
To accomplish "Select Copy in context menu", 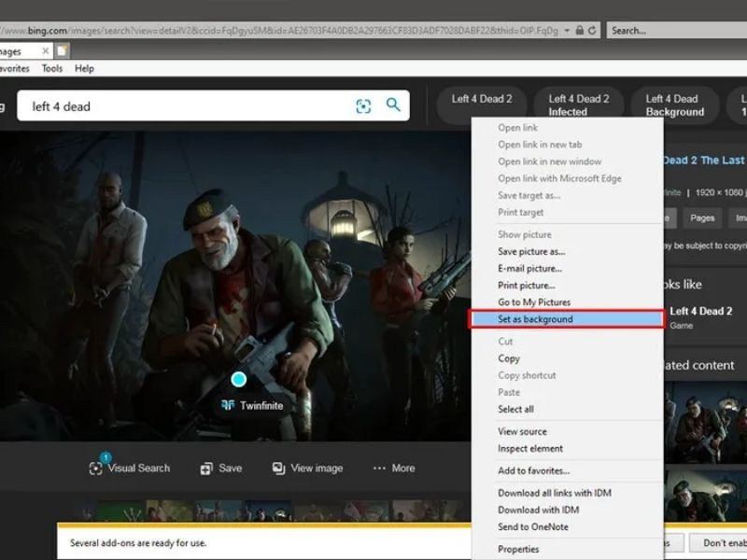I will [567, 358].
